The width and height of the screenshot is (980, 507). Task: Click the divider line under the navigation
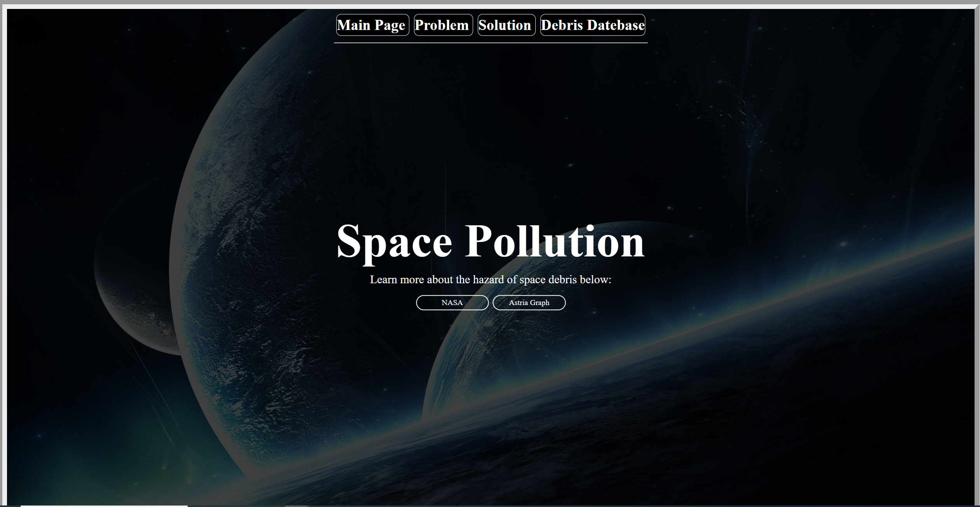tap(490, 43)
